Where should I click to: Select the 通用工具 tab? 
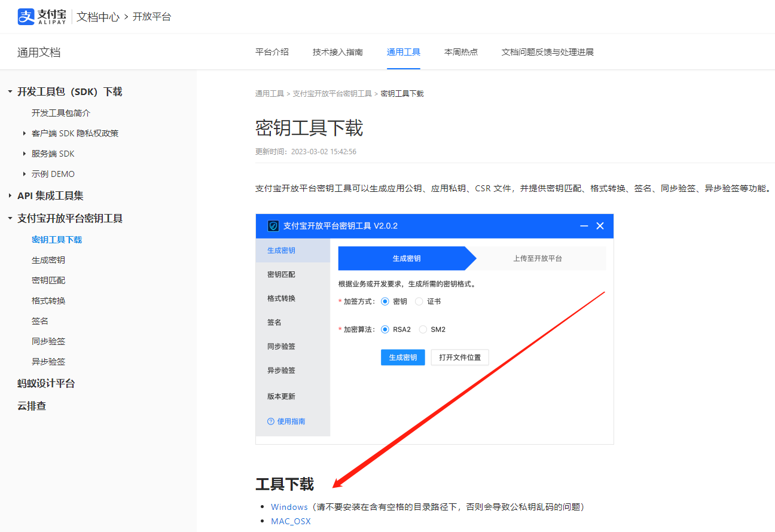pyautogui.click(x=404, y=52)
